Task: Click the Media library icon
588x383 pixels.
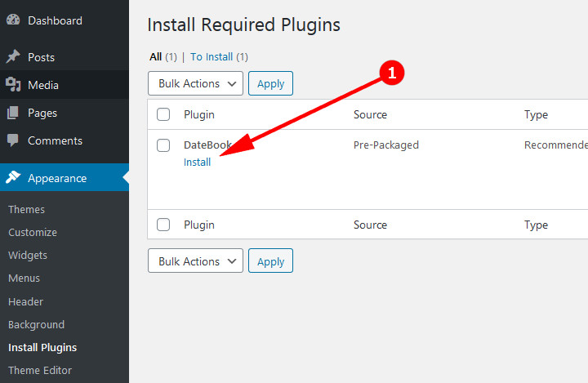Action: (x=13, y=85)
